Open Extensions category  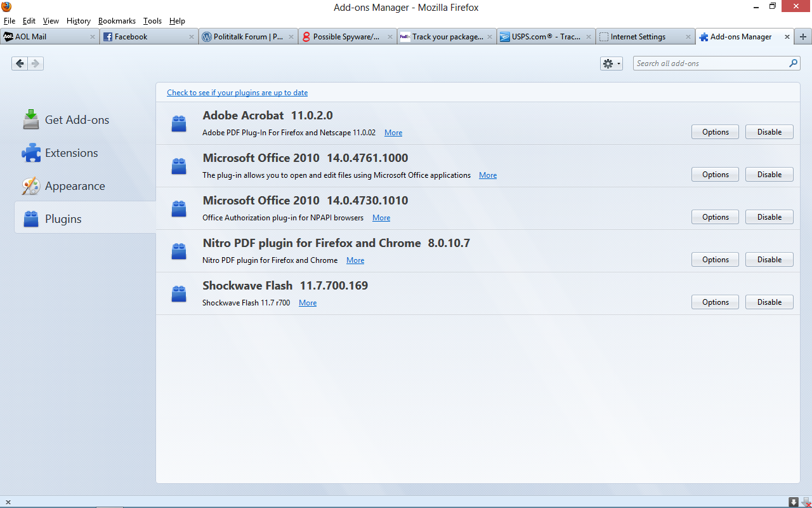click(85, 153)
